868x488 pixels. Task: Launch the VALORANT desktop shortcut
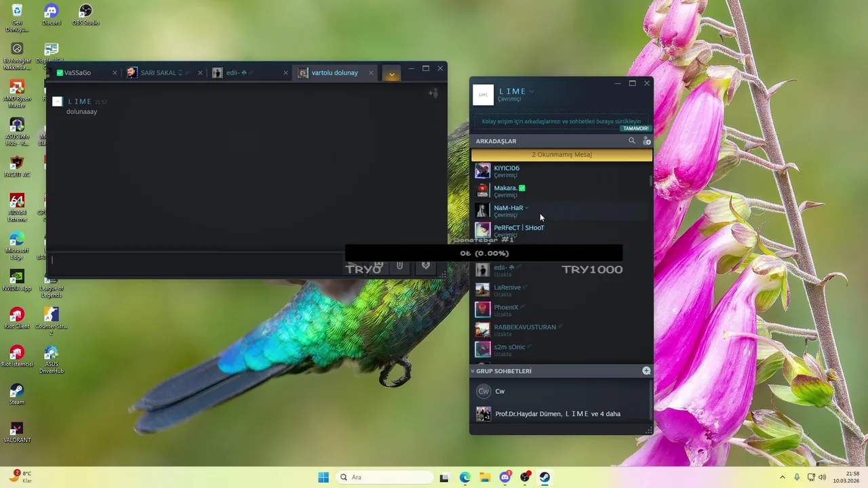[17, 432]
